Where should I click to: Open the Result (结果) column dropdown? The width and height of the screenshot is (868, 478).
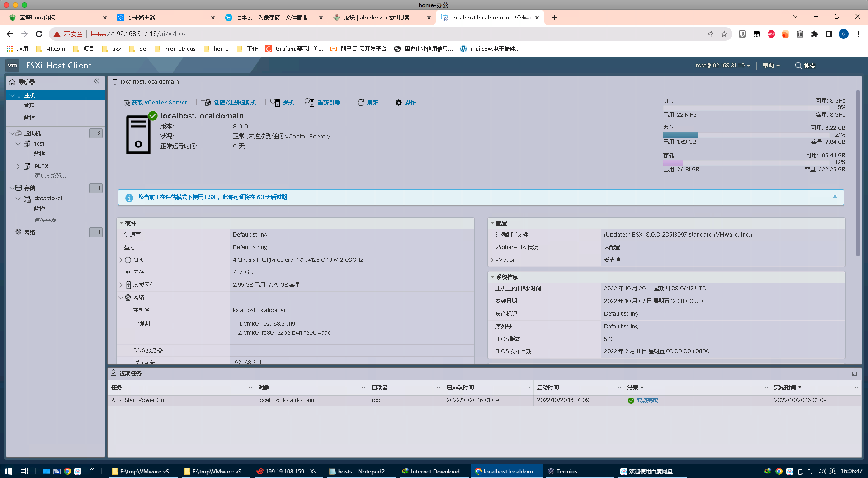(766, 388)
